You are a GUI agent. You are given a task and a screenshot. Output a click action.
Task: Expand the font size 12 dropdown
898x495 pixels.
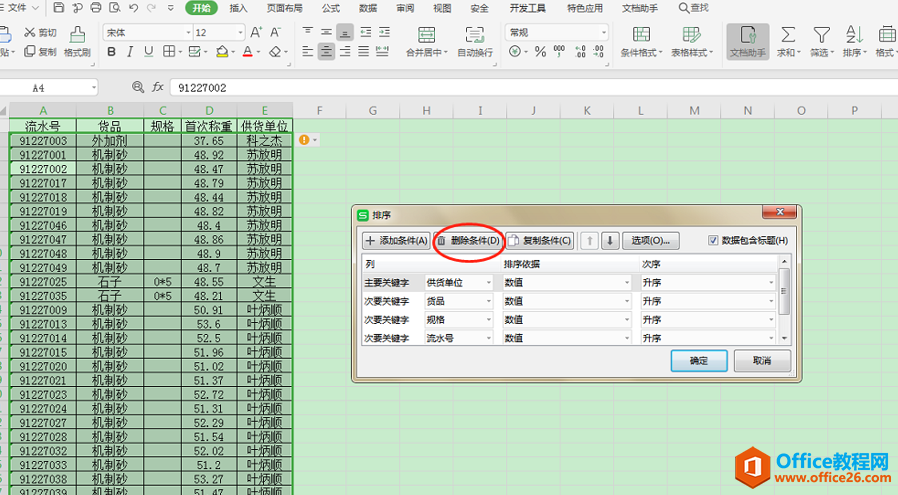241,33
